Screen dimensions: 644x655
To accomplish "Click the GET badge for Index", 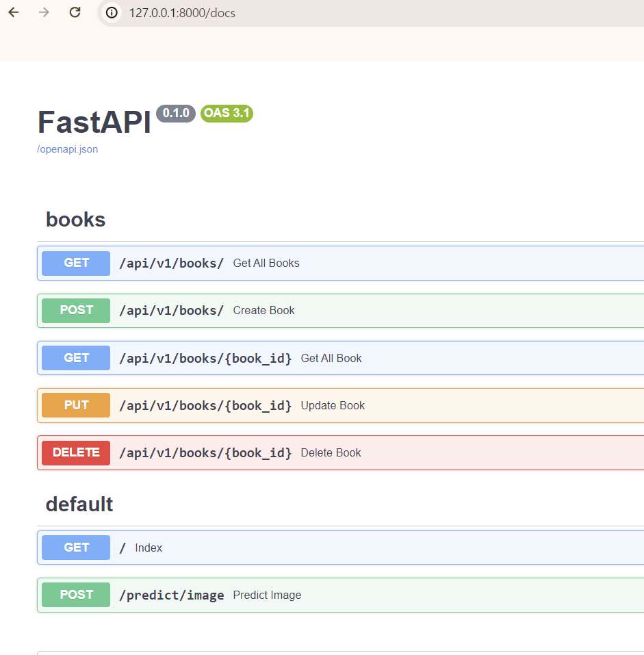I will coord(76,548).
